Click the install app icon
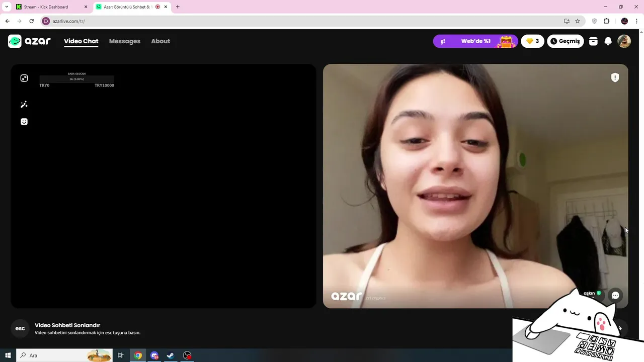This screenshot has height=362, width=644. [x=567, y=21]
